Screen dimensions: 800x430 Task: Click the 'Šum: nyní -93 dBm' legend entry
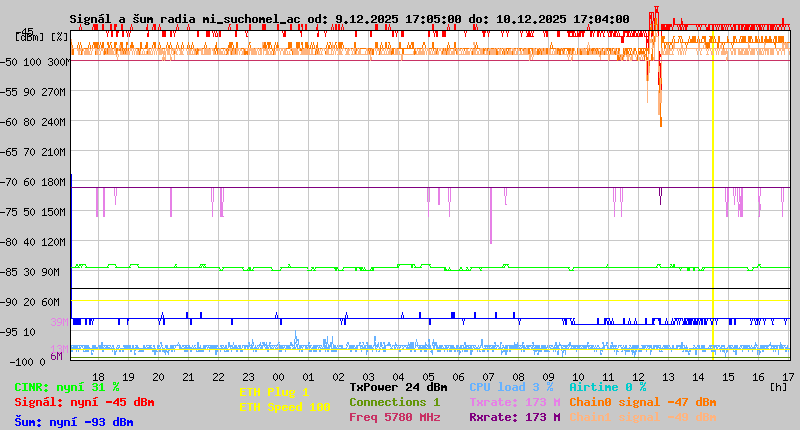pyautogui.click(x=73, y=422)
